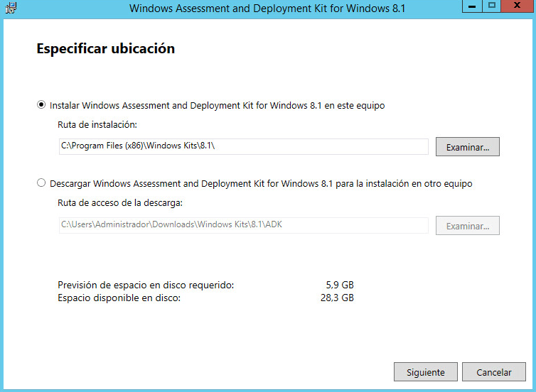Maximize the Deployment Kit setup window
Image resolution: width=536 pixels, height=392 pixels.
tap(491, 6)
